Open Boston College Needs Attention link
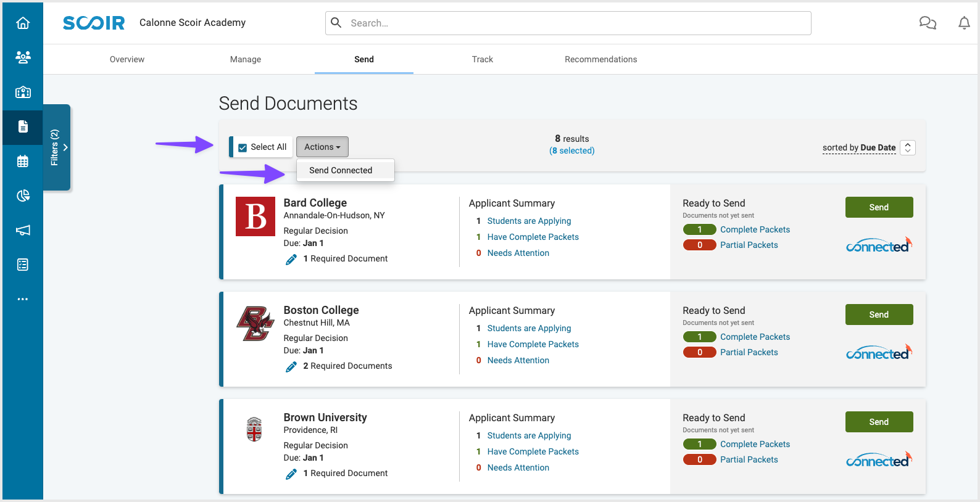This screenshot has height=502, width=980. click(518, 360)
